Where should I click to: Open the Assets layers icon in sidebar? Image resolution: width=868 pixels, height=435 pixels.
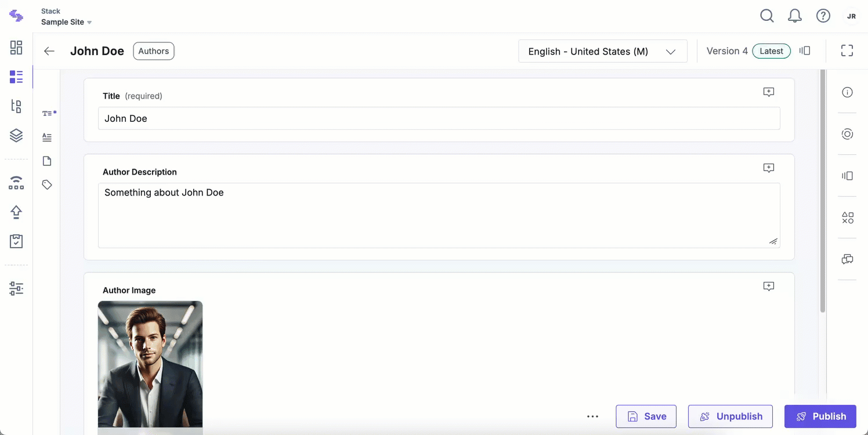pos(16,135)
